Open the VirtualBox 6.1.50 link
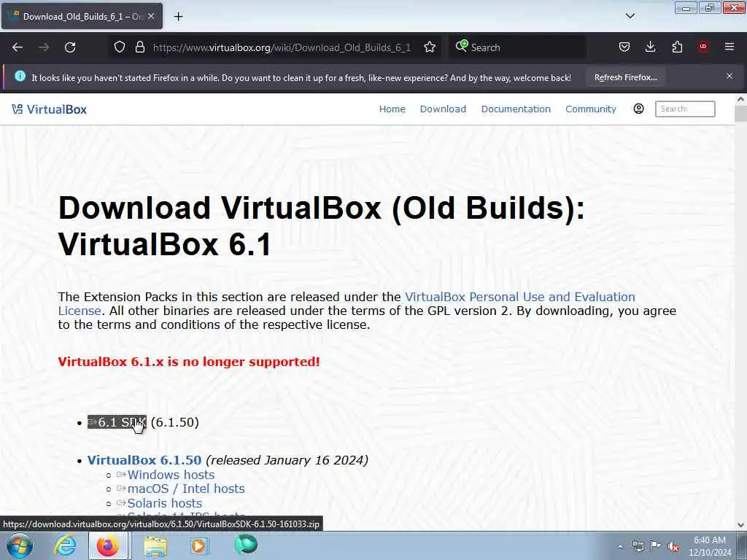 (144, 460)
